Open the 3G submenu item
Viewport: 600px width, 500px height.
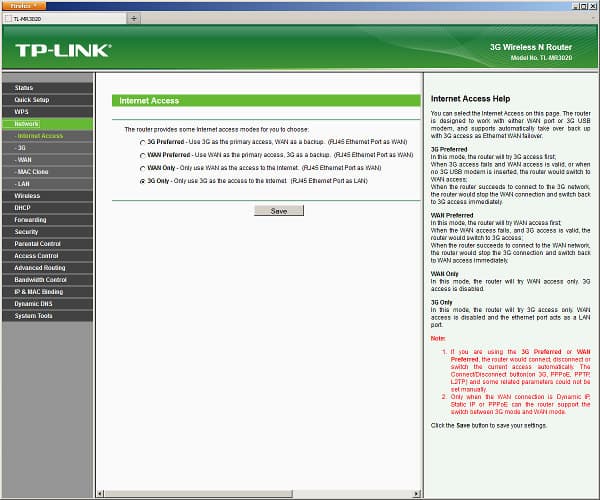47,148
